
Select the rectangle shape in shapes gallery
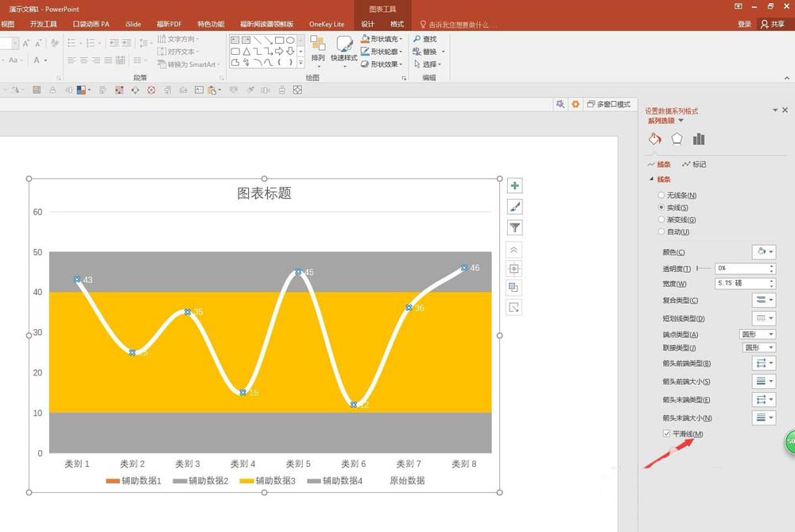click(279, 40)
